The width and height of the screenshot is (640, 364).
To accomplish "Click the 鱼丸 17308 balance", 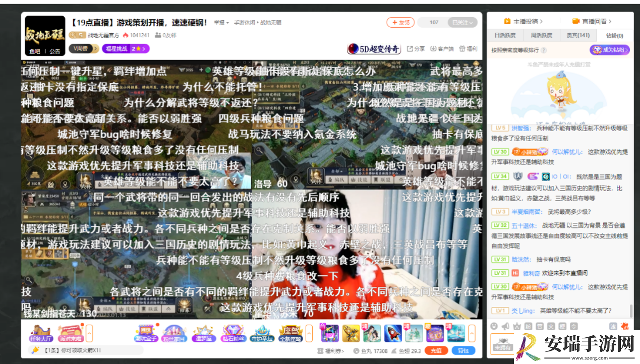I will tap(370, 350).
